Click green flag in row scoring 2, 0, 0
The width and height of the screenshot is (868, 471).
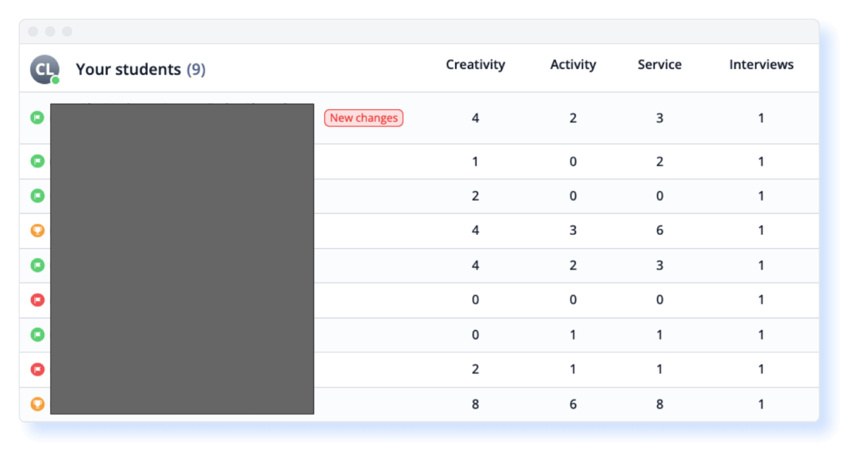(x=37, y=196)
